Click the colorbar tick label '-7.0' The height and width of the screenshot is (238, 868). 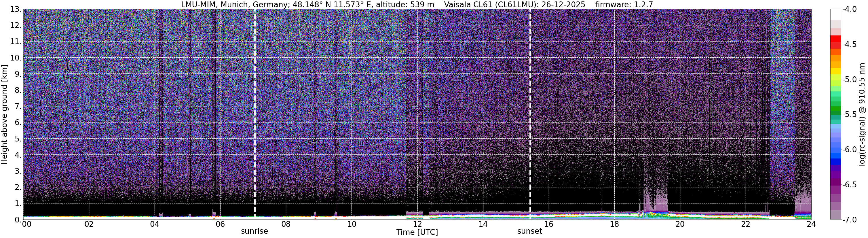850,220
